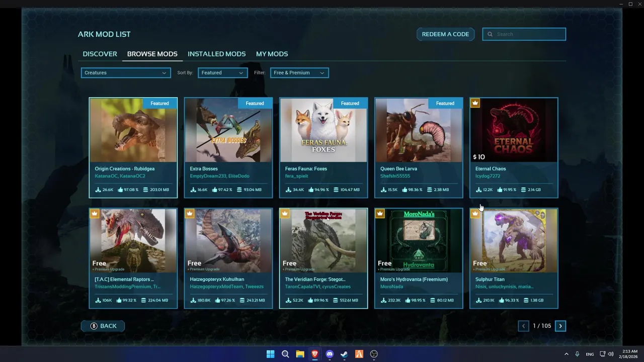Open Sulphur Titan mod thumbnail
Screen dimensions: 644x362
(x=514, y=241)
